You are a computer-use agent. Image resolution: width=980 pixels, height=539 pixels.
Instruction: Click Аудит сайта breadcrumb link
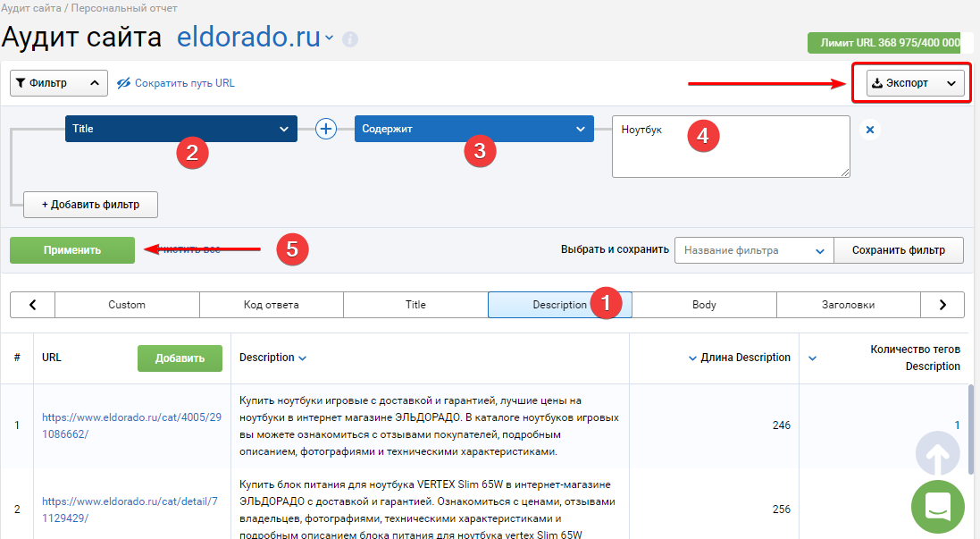click(x=31, y=8)
